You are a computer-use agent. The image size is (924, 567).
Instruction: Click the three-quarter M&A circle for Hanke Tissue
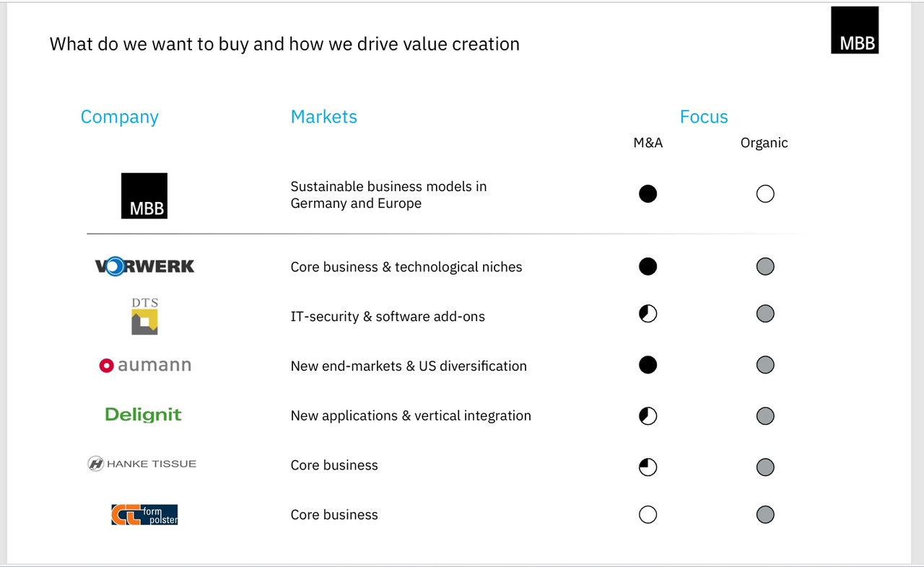(x=648, y=467)
